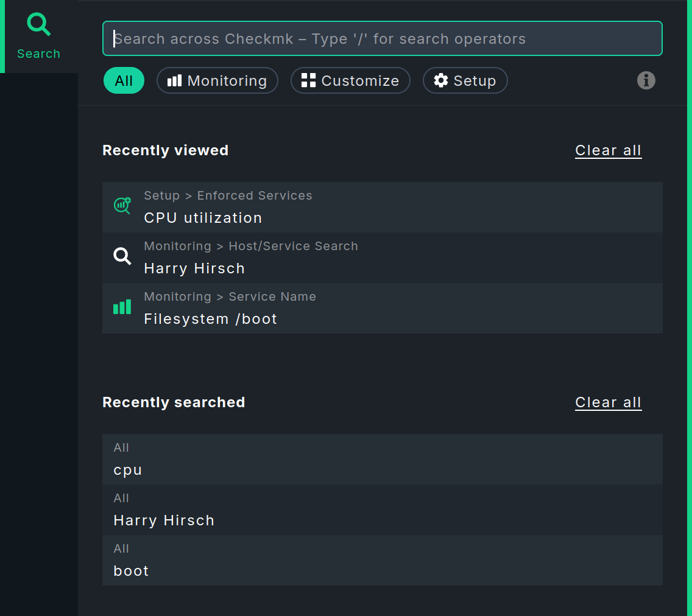This screenshot has width=692, height=616.
Task: Click the bar chart icon beside Filesystem /boot
Action: click(x=122, y=307)
